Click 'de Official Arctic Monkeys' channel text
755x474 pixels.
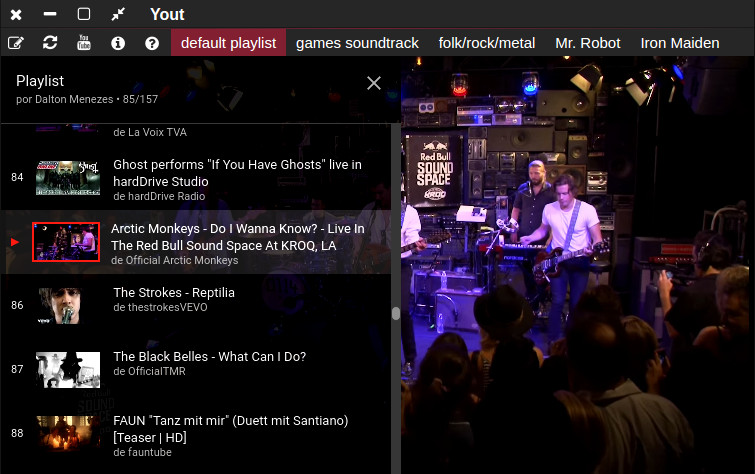click(x=174, y=260)
